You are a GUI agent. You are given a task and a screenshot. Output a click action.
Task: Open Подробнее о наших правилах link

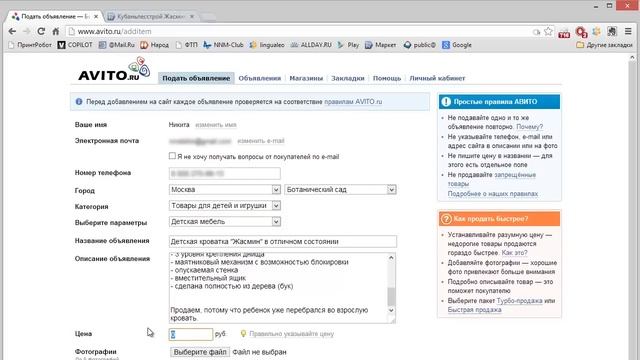(493, 193)
